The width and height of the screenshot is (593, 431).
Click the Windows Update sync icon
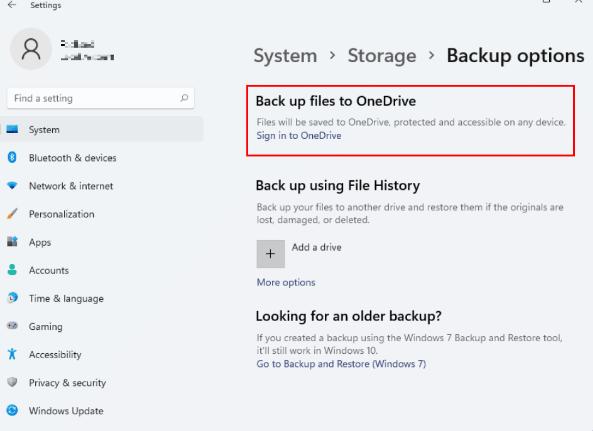click(x=12, y=410)
